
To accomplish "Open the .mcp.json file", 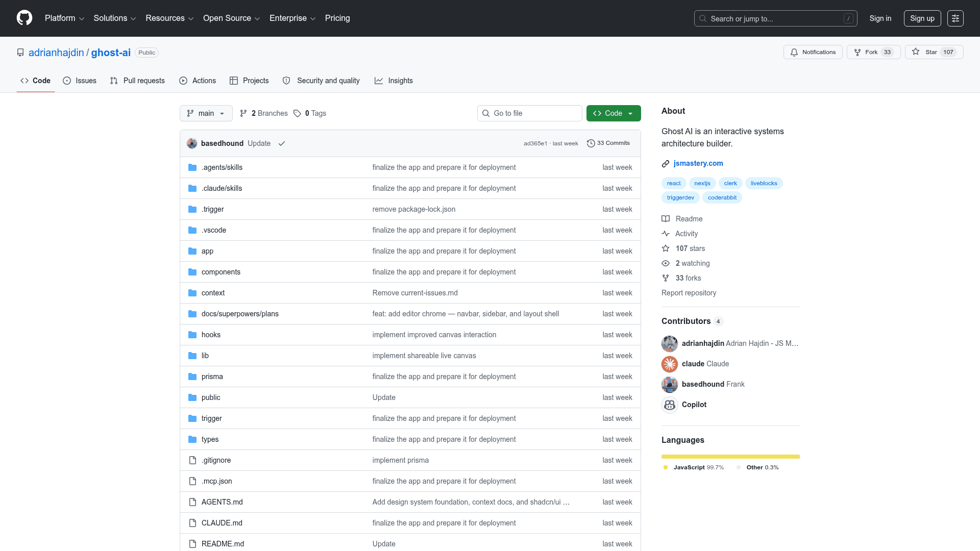I will click(217, 481).
